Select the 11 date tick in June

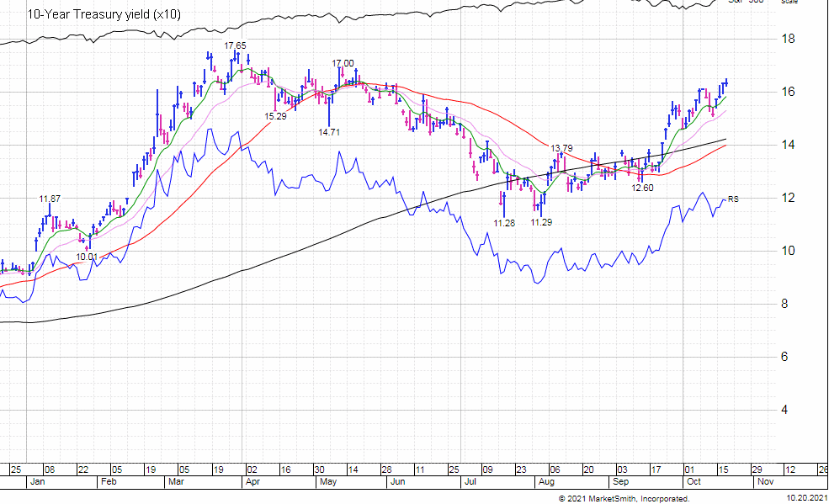420,470
